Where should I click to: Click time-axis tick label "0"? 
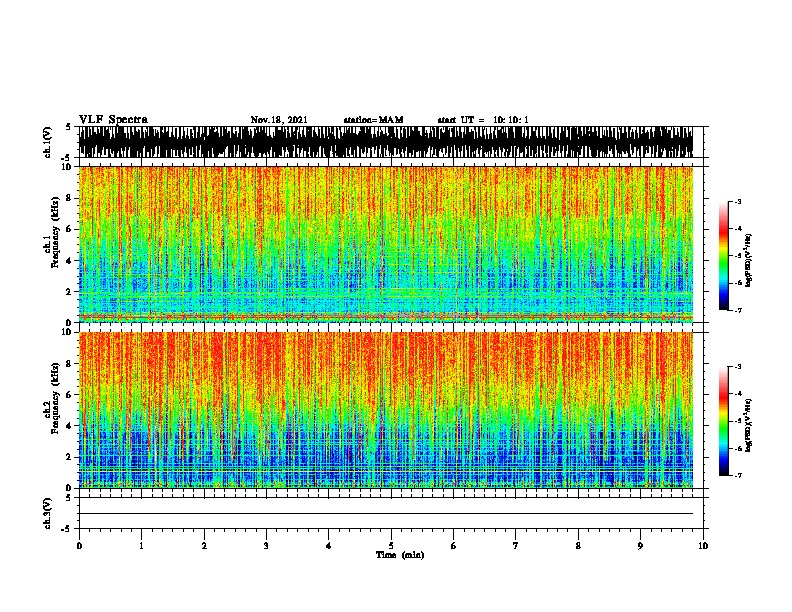(79, 546)
